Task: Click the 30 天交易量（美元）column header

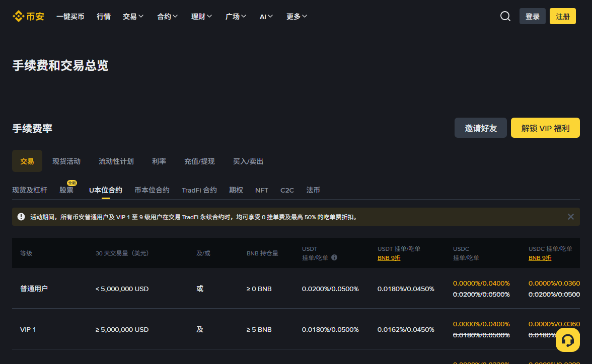Action: [122, 253]
